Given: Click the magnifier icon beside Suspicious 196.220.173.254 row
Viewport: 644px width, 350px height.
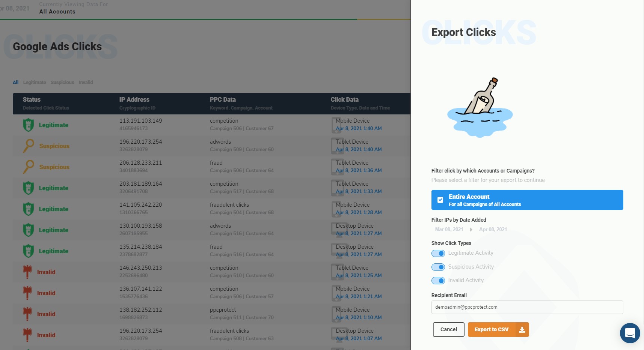Looking at the screenshot, I should (29, 146).
